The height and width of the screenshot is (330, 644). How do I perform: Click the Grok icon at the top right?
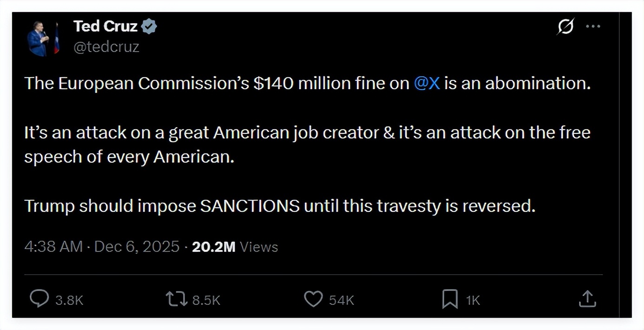pyautogui.click(x=565, y=27)
